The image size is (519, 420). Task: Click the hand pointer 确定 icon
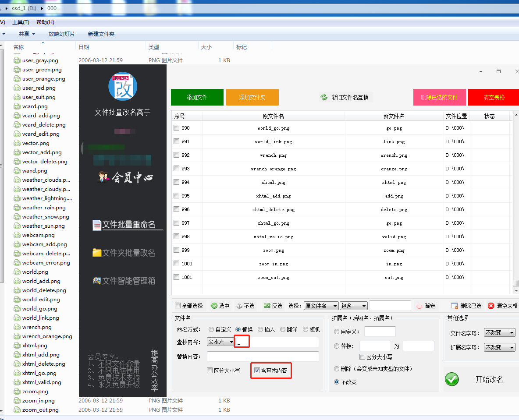419,306
